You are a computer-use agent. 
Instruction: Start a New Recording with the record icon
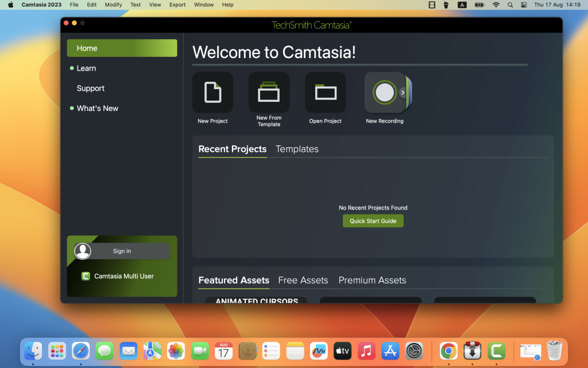pyautogui.click(x=384, y=93)
